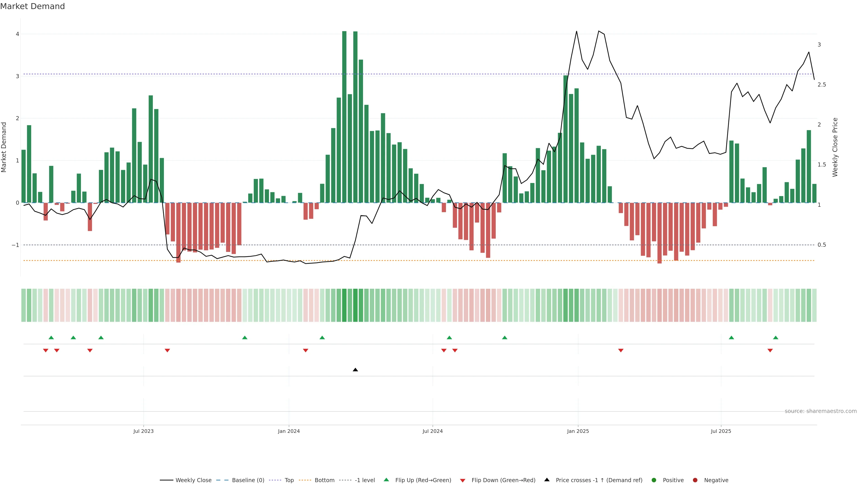The width and height of the screenshot is (868, 488).
Task: Open the source: sharemaestro.com link
Action: [821, 411]
